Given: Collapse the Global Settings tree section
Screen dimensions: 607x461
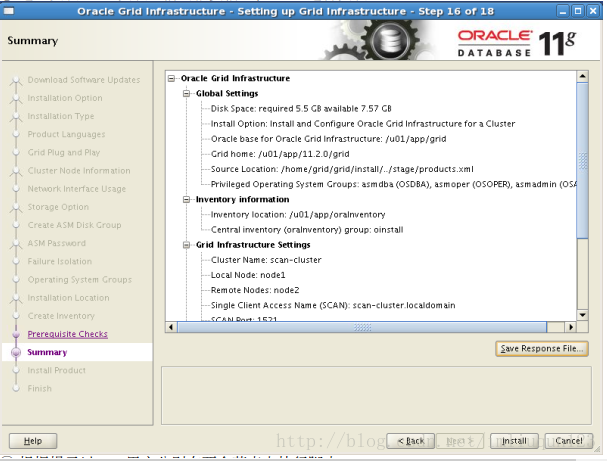Looking at the screenshot, I should (187, 94).
